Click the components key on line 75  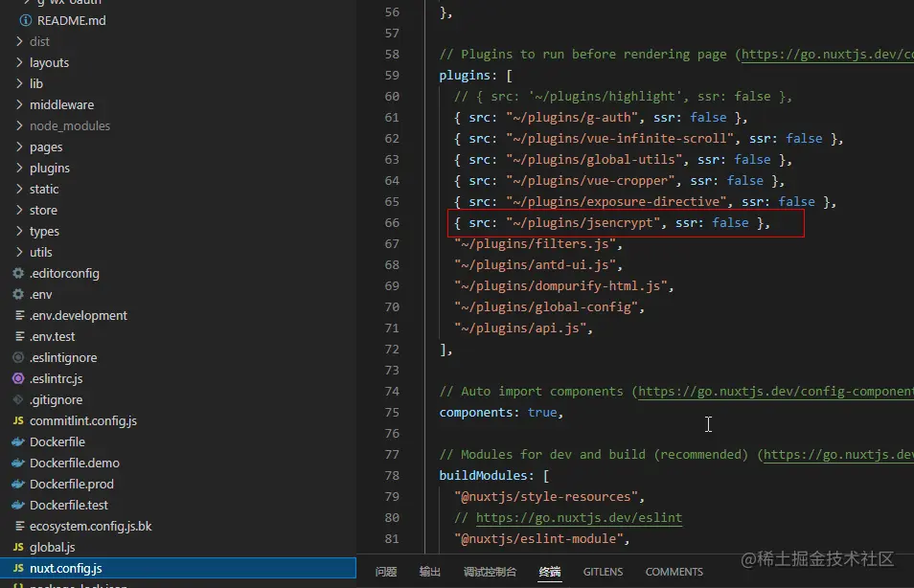(475, 413)
